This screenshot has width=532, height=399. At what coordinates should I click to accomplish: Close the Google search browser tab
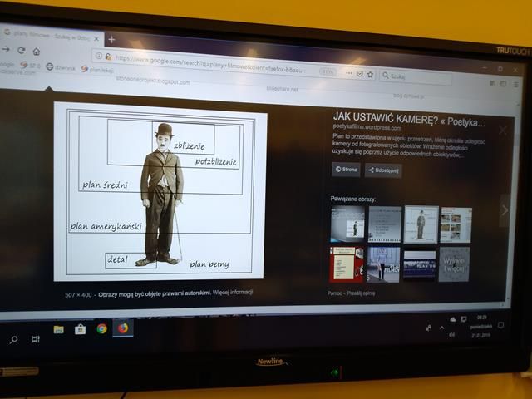pyautogui.click(x=96, y=39)
